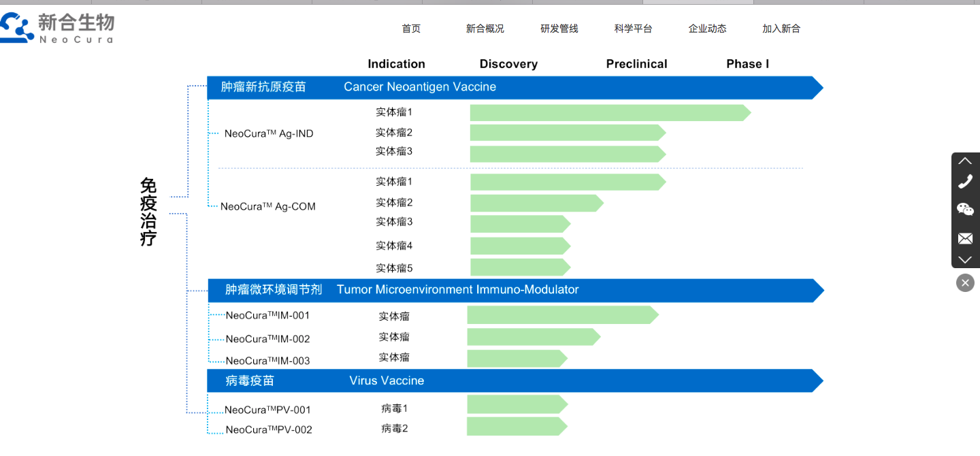Open the 新合概况 menu item
The width and height of the screenshot is (980, 456).
coord(485,29)
